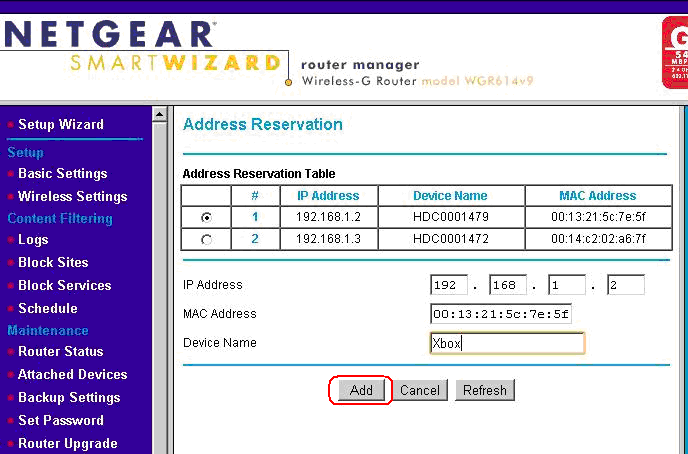Image resolution: width=688 pixels, height=454 pixels.
Task: Click the IP Address column header
Action: [x=328, y=196]
